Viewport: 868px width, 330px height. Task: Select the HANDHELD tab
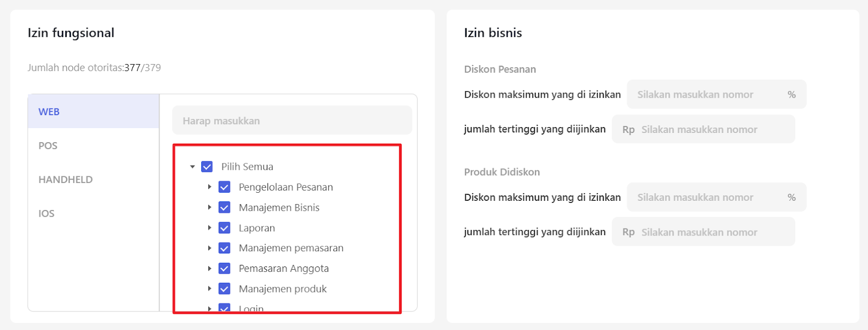tap(65, 180)
